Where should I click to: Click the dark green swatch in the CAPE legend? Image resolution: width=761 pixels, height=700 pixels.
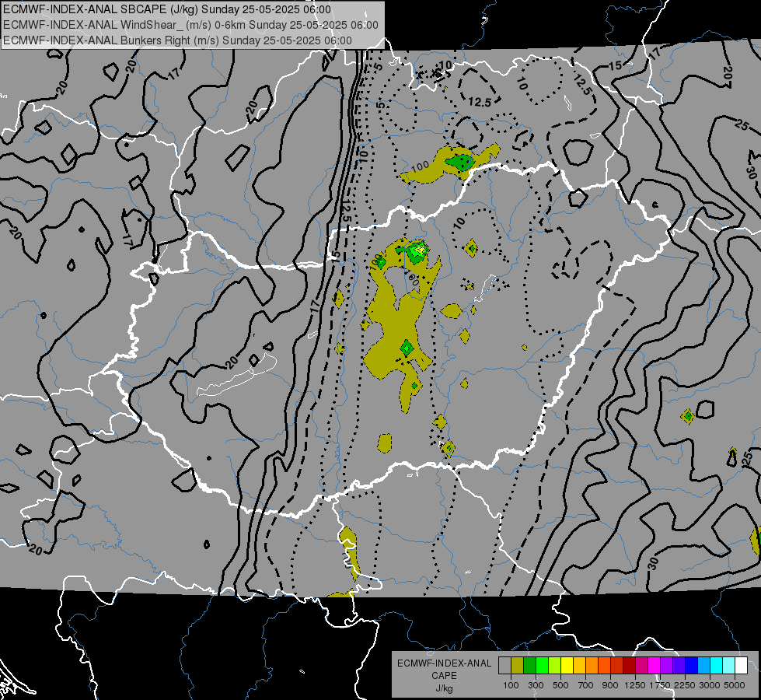529,665
